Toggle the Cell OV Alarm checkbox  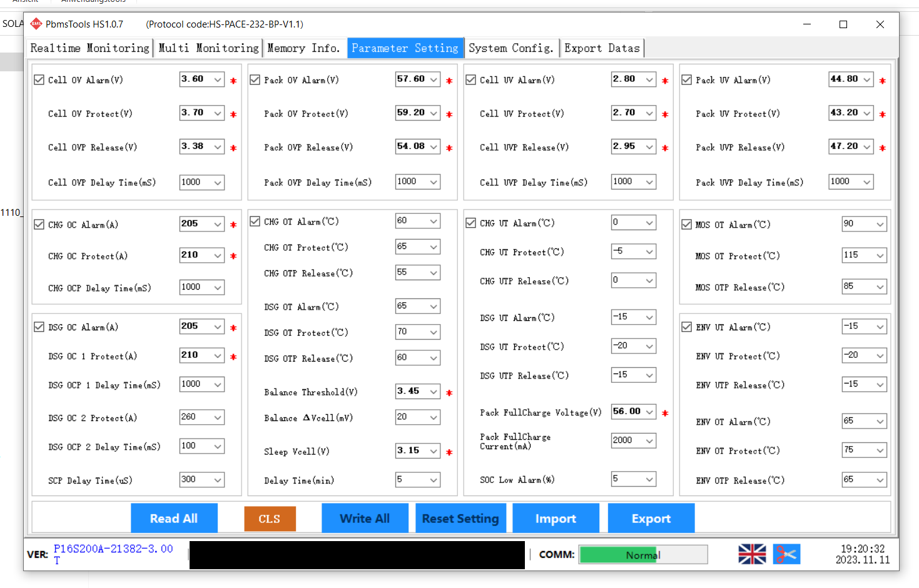[39, 80]
